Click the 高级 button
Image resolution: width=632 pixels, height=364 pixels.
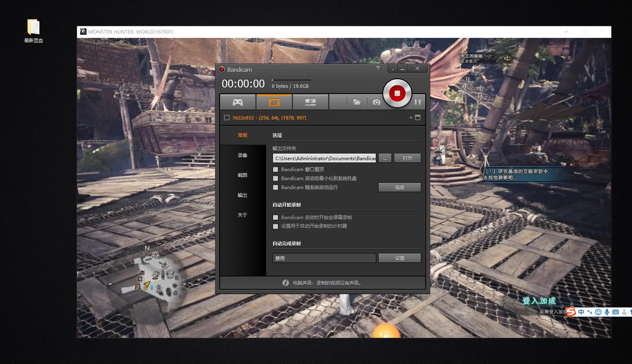[x=400, y=187]
